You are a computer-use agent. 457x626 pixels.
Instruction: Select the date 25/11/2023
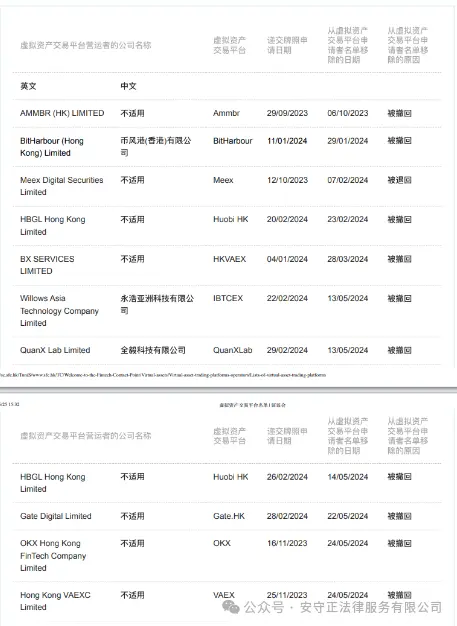point(287,595)
